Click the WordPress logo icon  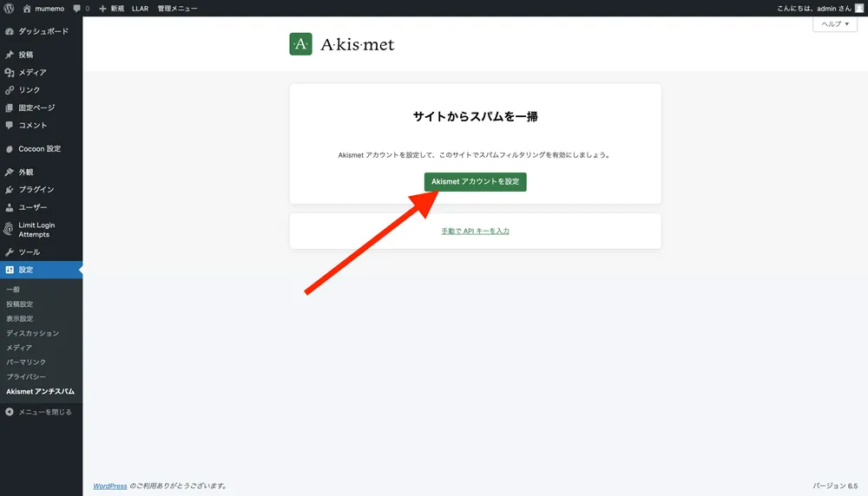tap(10, 9)
